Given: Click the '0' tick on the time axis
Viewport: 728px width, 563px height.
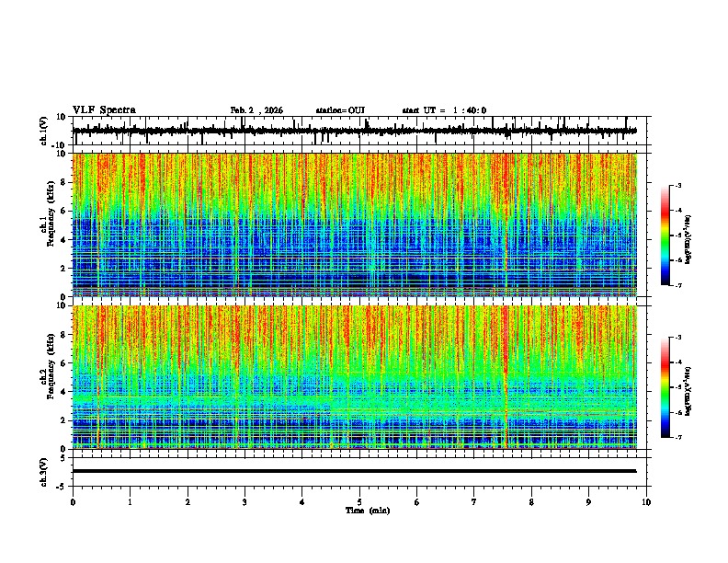Looking at the screenshot, I should click(x=73, y=502).
